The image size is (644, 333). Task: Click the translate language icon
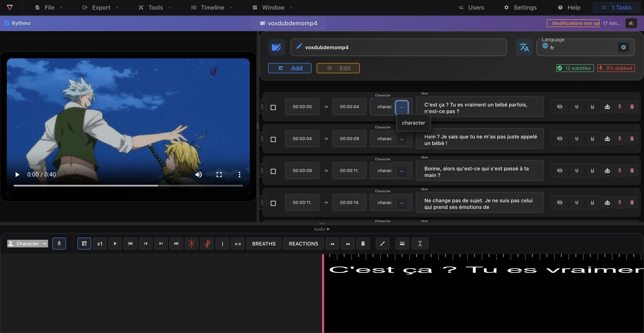point(524,47)
